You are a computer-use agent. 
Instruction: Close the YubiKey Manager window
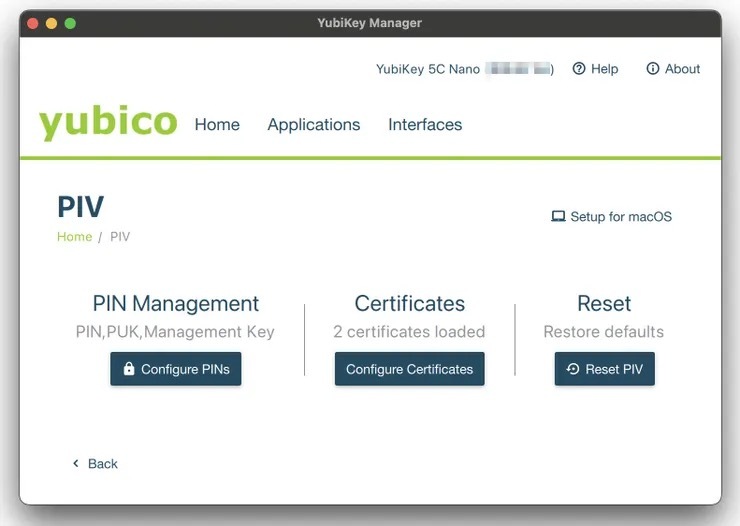coord(33,23)
